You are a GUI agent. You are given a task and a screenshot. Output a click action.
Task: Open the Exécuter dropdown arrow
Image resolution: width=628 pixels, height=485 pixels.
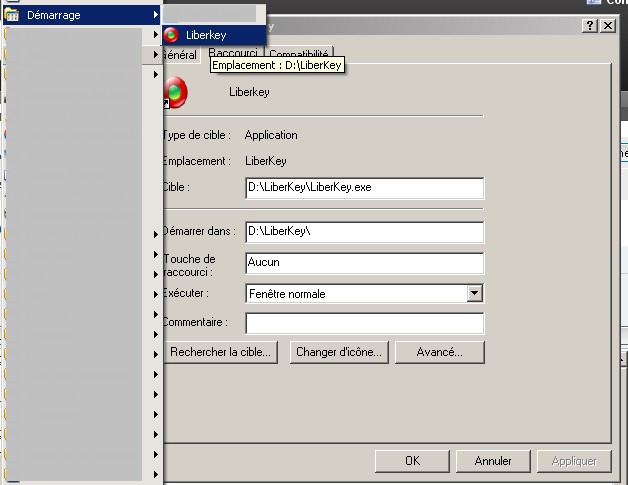click(x=475, y=294)
